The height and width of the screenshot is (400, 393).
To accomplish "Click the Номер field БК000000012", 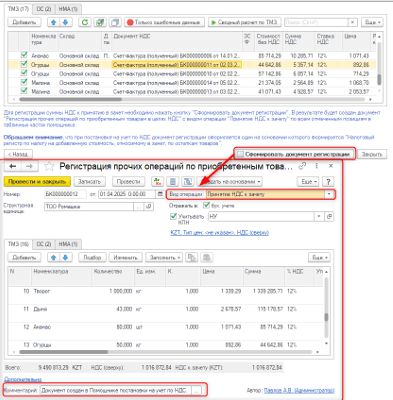I will coord(65,194).
